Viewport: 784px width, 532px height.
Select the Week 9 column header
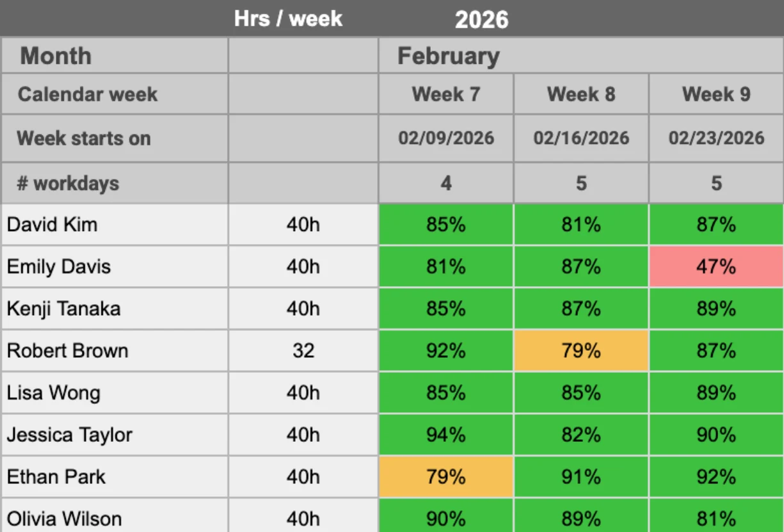(x=716, y=95)
